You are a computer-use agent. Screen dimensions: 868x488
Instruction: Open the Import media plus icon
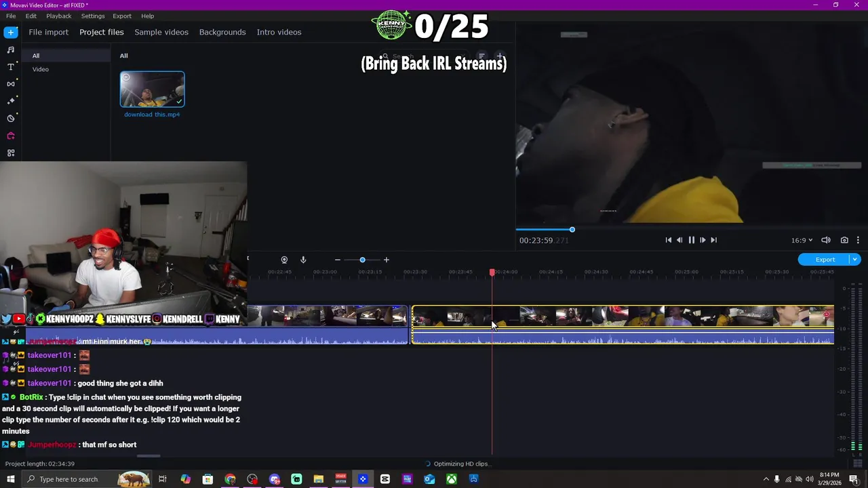point(11,33)
